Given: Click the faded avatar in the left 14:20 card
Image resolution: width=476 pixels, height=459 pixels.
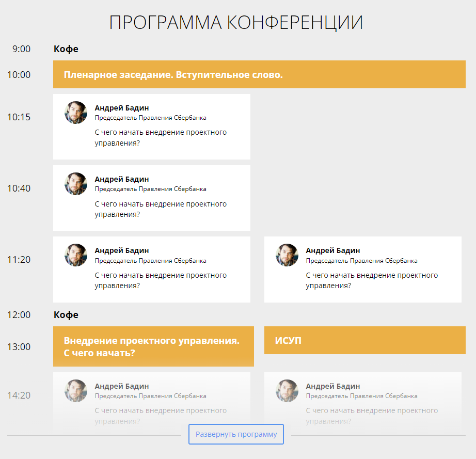Looking at the screenshot, I should point(76,391).
